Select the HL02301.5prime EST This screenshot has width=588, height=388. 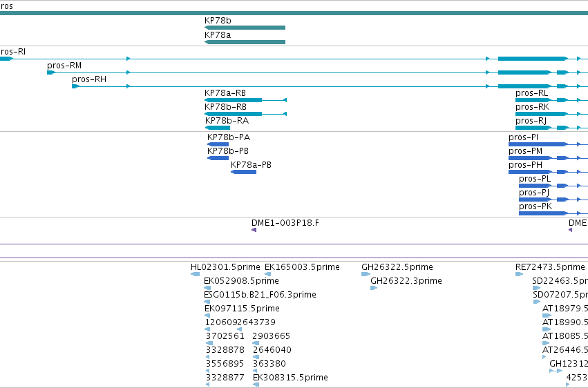tap(195, 274)
